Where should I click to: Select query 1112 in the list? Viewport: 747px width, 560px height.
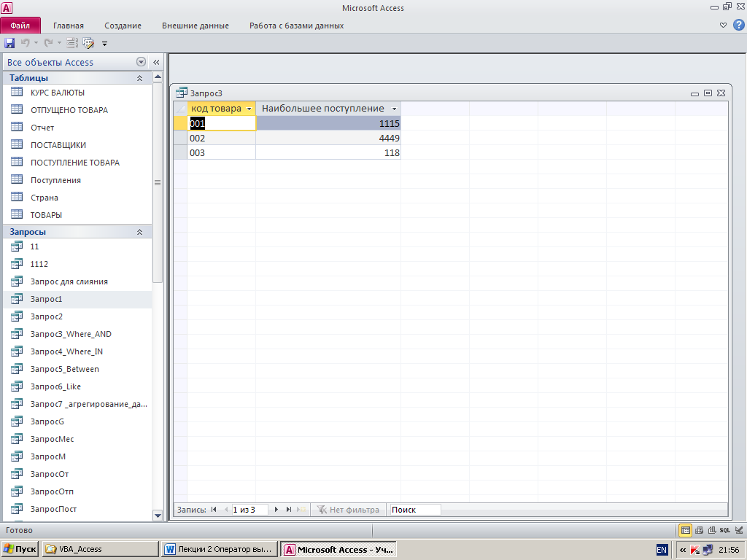click(77, 264)
